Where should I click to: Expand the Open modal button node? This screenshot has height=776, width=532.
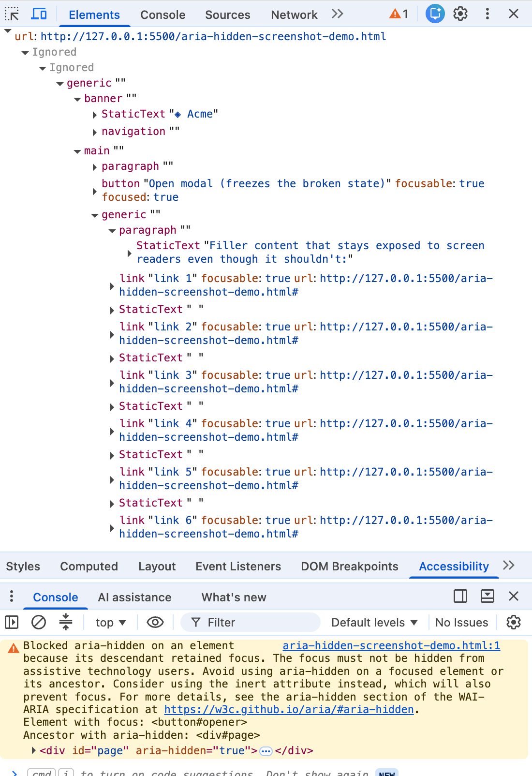click(95, 191)
